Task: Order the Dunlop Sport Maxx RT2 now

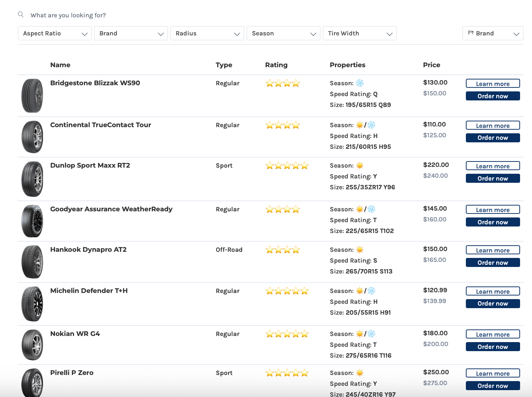Action: point(493,178)
